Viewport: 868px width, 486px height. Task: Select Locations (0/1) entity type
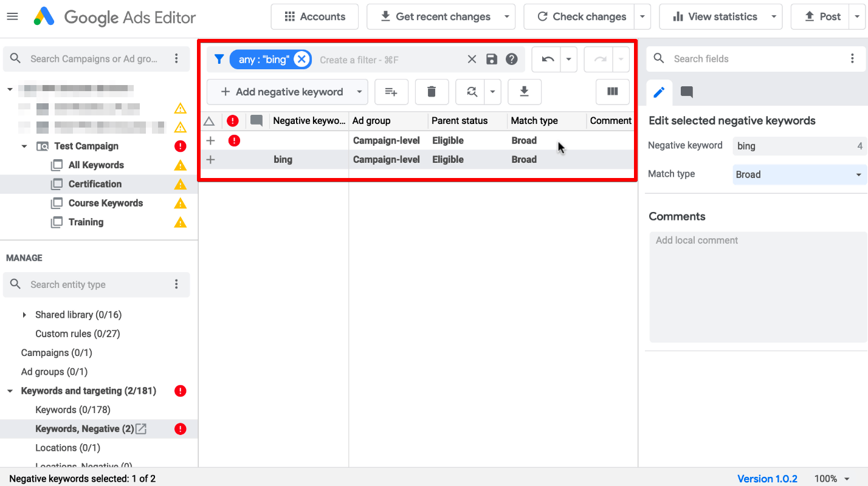click(67, 448)
